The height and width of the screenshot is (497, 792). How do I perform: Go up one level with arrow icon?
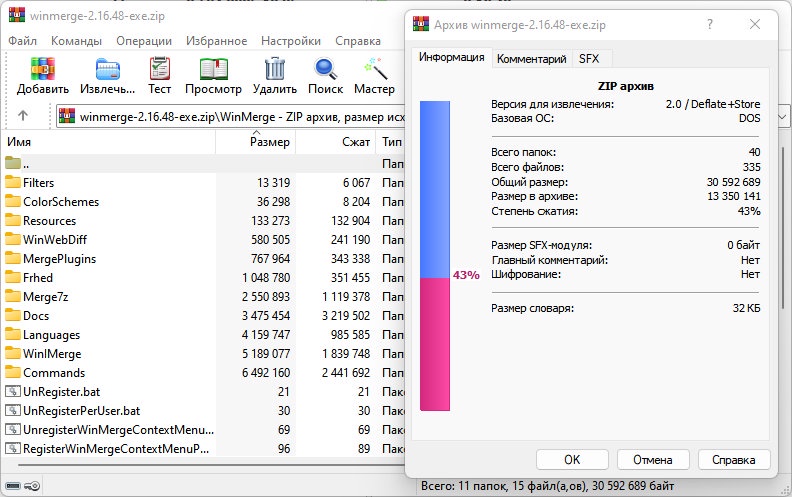click(23, 116)
